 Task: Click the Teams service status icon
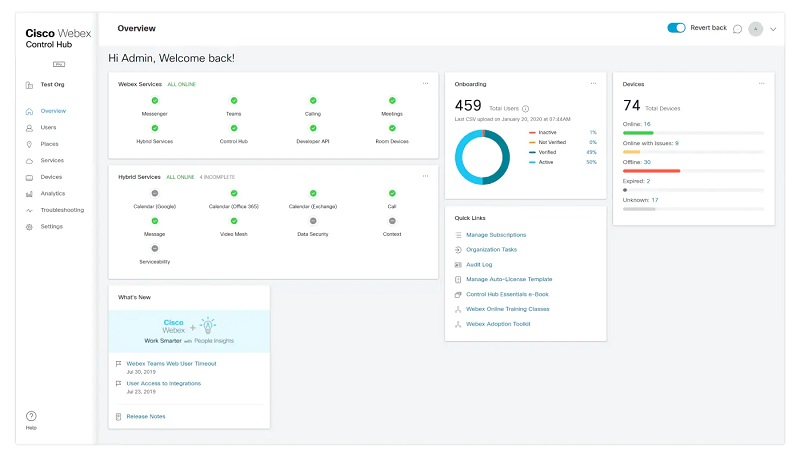[234, 100]
